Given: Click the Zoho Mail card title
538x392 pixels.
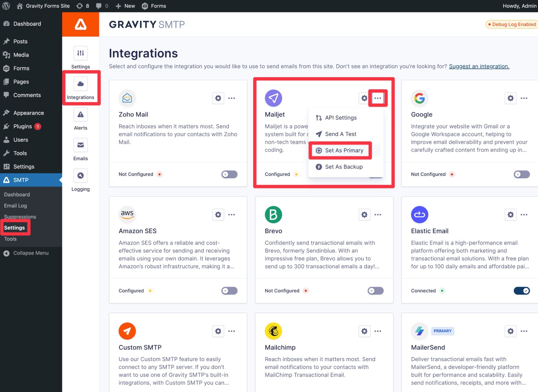Looking at the screenshot, I should point(133,114).
